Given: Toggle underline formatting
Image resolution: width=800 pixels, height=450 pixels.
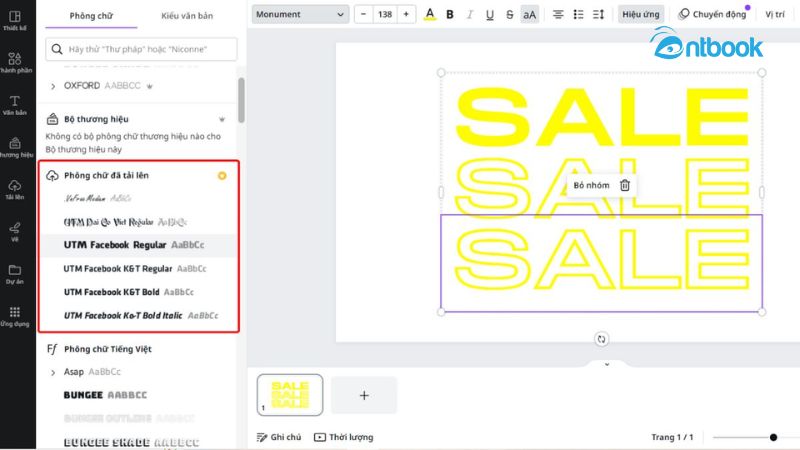Looking at the screenshot, I should coord(490,14).
